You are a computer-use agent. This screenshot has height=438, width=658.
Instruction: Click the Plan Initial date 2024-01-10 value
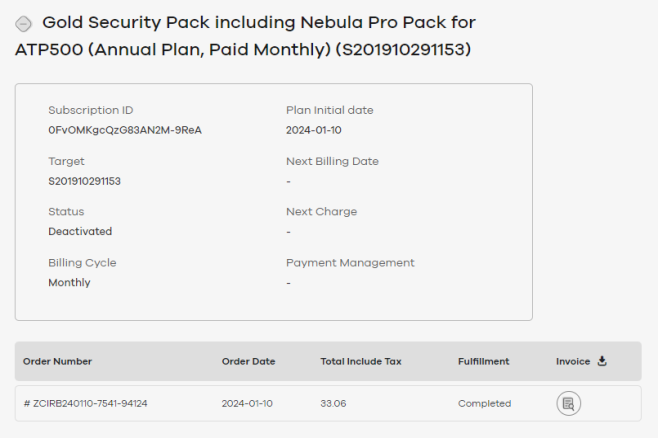click(314, 130)
